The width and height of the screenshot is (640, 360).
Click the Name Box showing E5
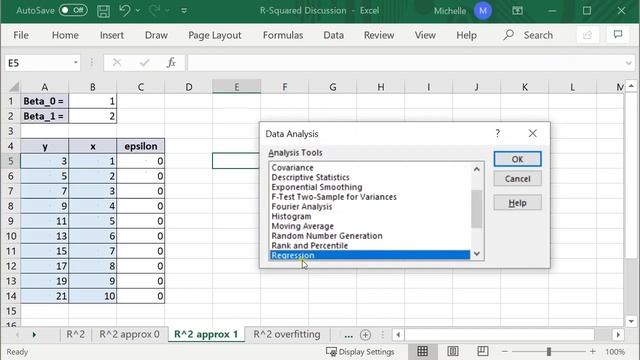(x=38, y=63)
